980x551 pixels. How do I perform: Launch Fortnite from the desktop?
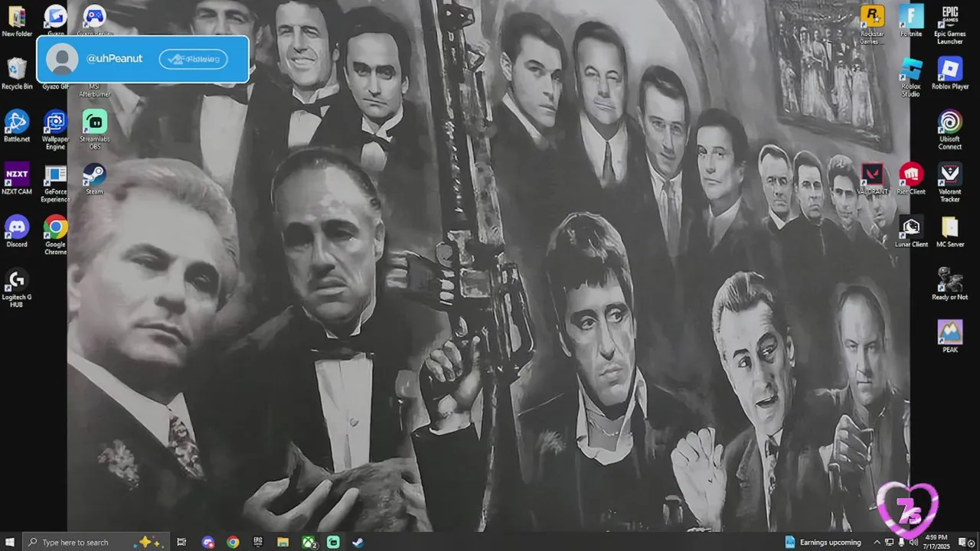pyautogui.click(x=911, y=21)
